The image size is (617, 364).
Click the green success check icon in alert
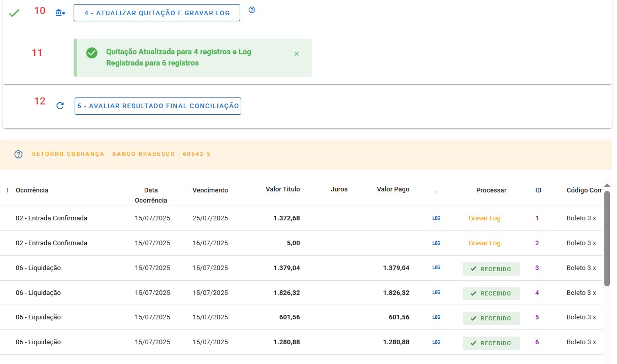point(92,53)
